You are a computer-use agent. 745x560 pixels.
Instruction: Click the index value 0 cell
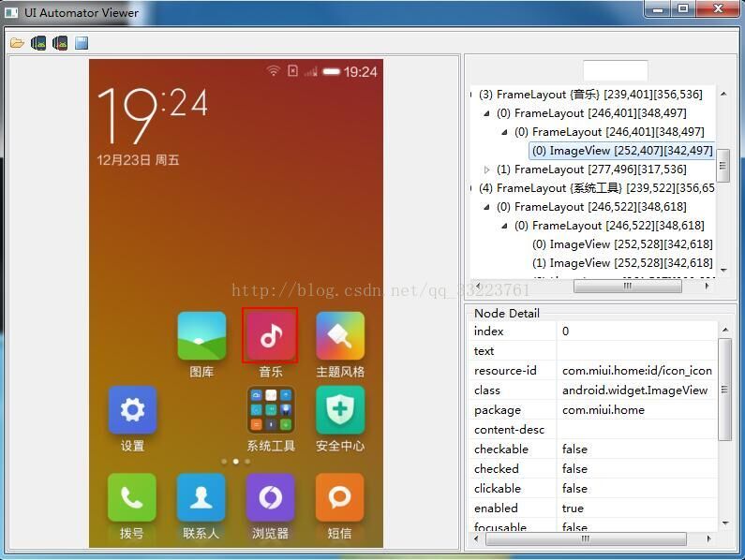636,332
